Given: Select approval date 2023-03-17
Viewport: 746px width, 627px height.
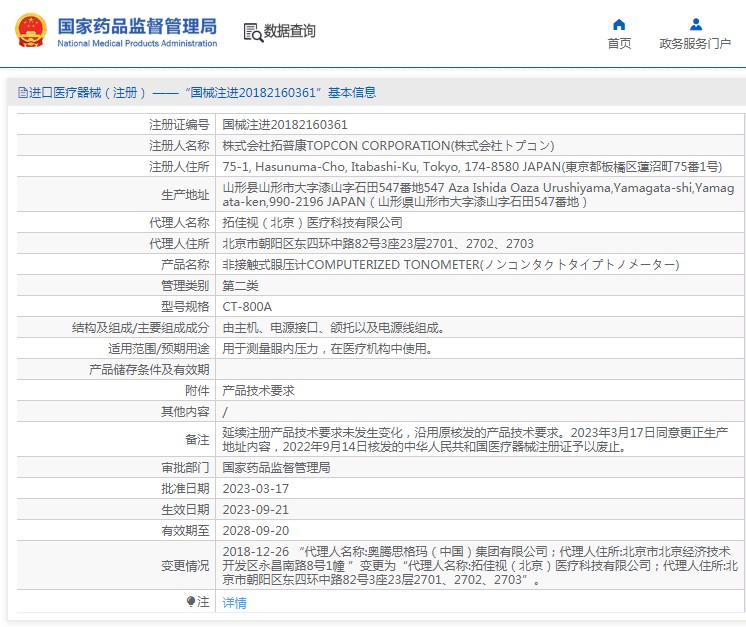Looking at the screenshot, I should [x=255, y=489].
